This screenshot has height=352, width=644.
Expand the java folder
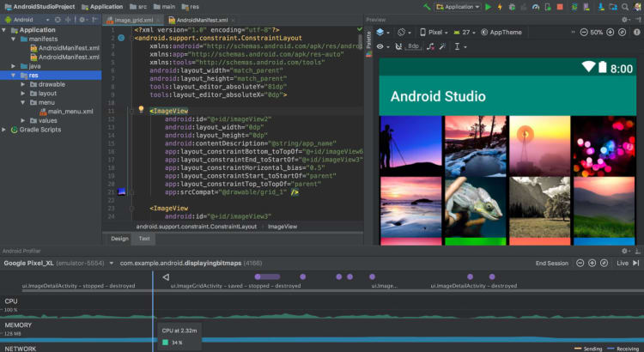coord(13,66)
